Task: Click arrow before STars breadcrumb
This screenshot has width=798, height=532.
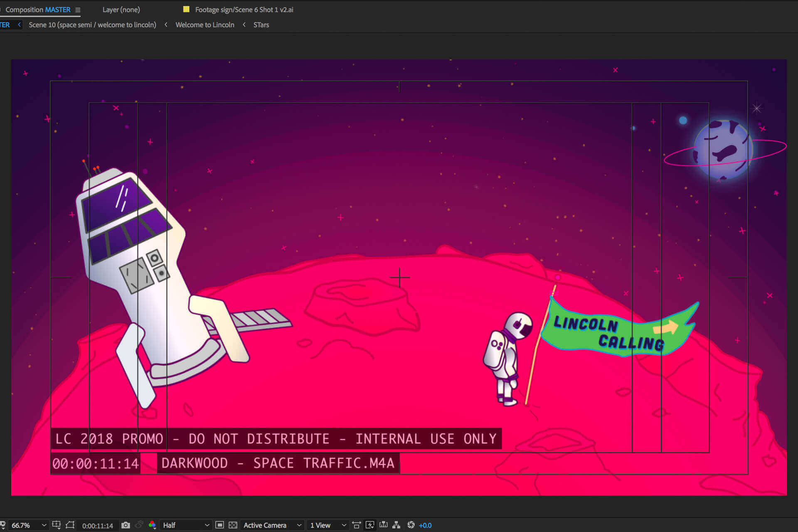Action: coord(244,25)
